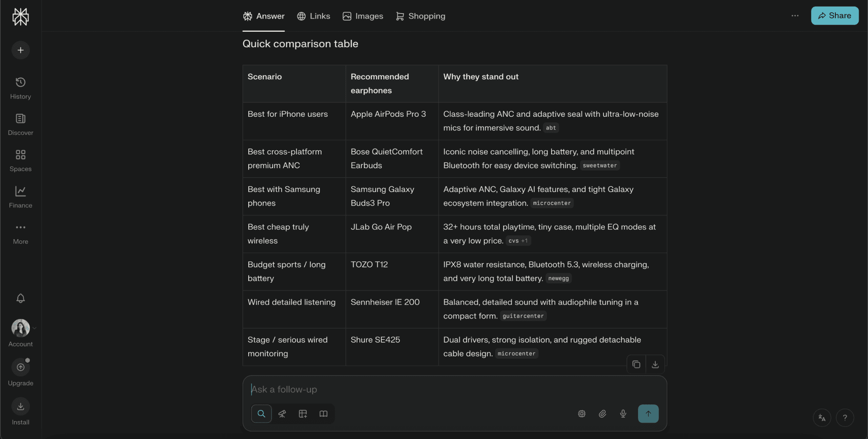868x439 pixels.
Task: Switch to the Answer tab
Action: coord(264,16)
